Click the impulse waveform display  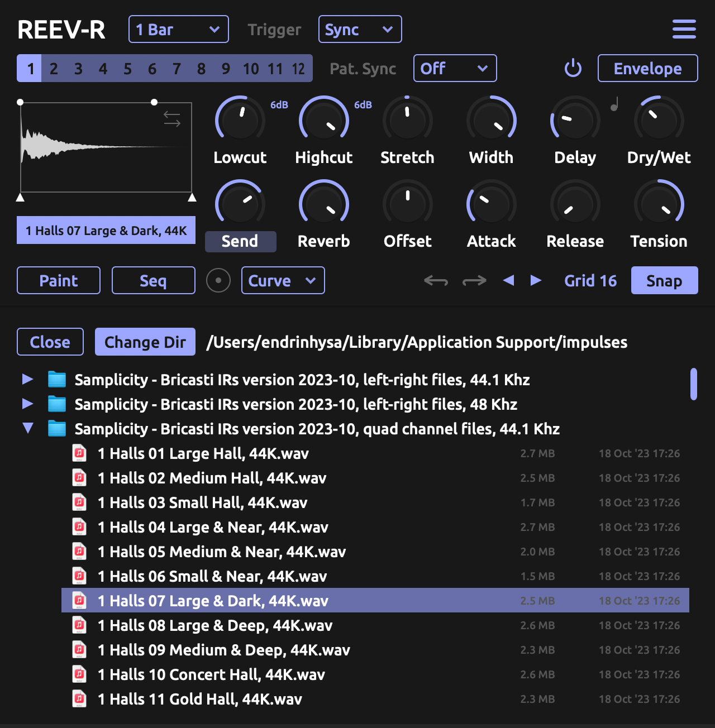106,147
